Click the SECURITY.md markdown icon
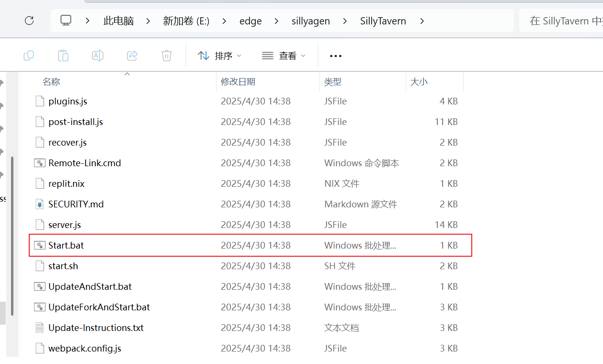This screenshot has width=603, height=364. (x=40, y=204)
